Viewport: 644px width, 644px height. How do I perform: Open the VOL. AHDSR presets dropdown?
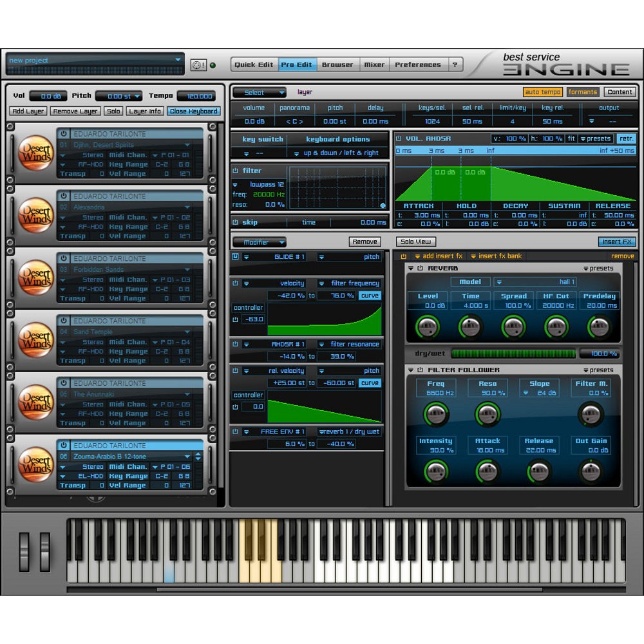click(x=596, y=139)
